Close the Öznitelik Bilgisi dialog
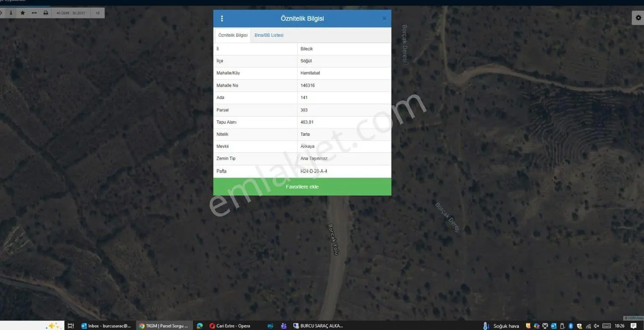Screen dimensions: 644x330 click(384, 19)
